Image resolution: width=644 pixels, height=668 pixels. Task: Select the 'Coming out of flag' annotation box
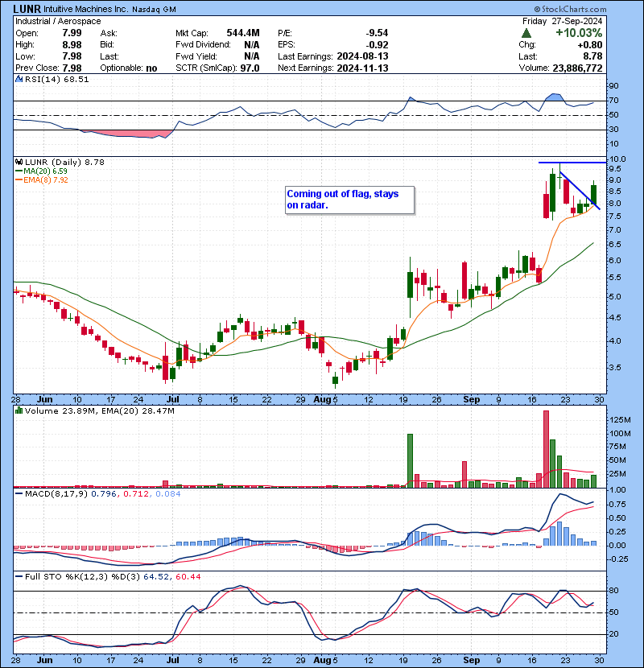click(349, 200)
